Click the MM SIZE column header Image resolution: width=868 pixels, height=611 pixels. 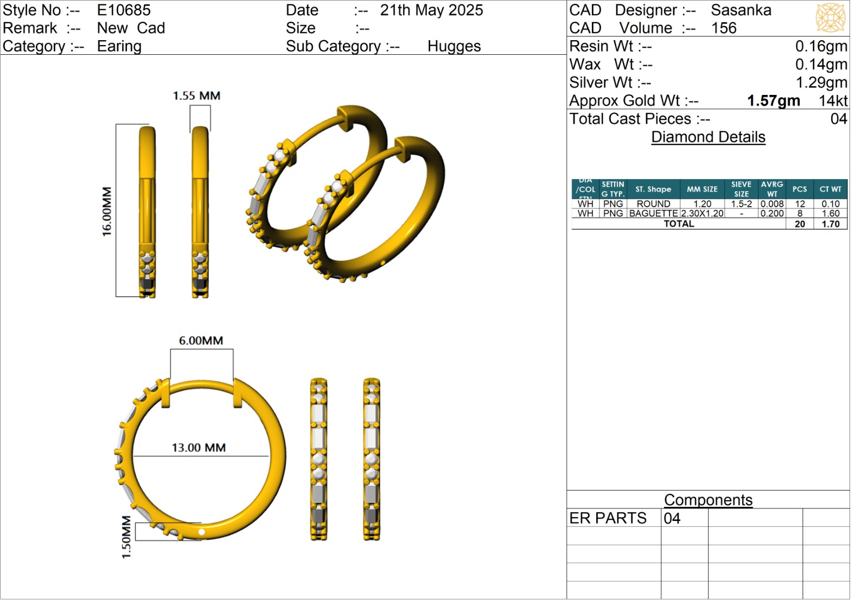coord(702,189)
